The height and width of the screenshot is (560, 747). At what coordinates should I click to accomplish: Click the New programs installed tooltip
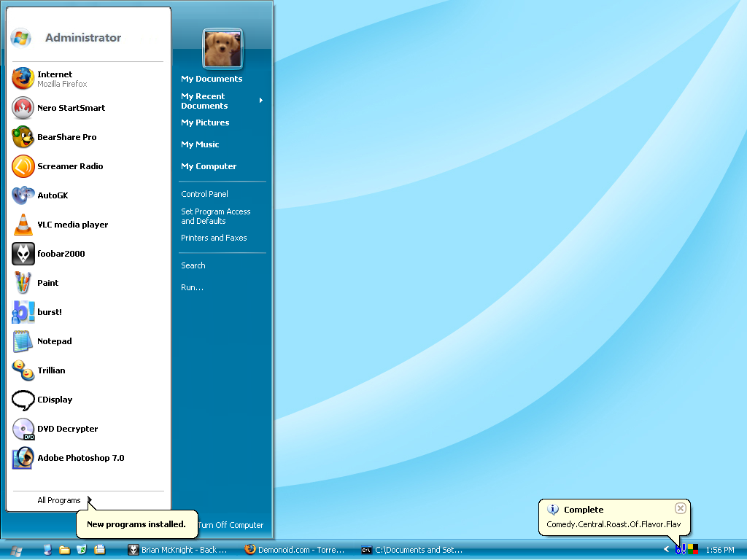tap(136, 524)
